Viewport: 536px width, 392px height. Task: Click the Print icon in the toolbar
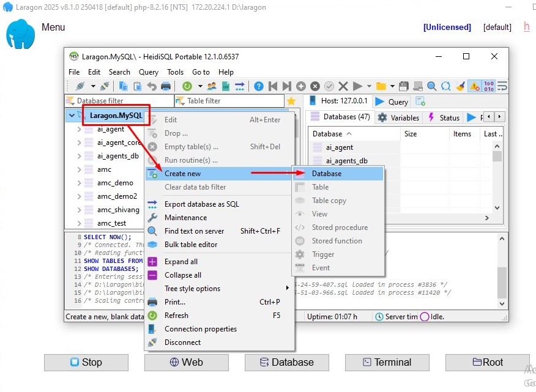coord(166,86)
